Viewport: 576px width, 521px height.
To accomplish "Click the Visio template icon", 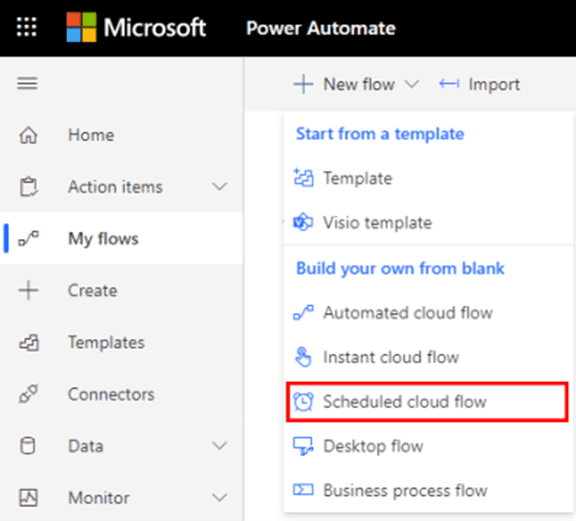I will (x=303, y=222).
